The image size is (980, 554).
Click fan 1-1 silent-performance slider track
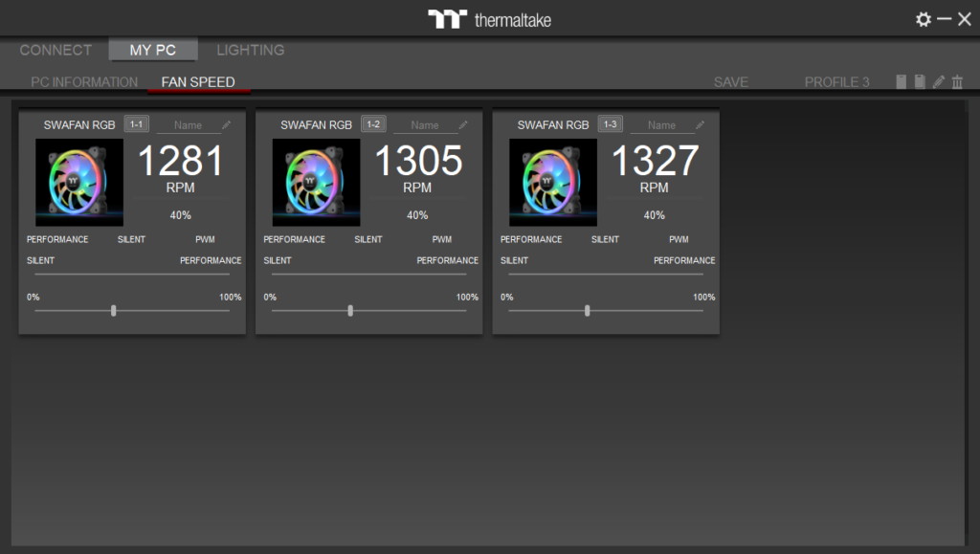[x=132, y=274]
